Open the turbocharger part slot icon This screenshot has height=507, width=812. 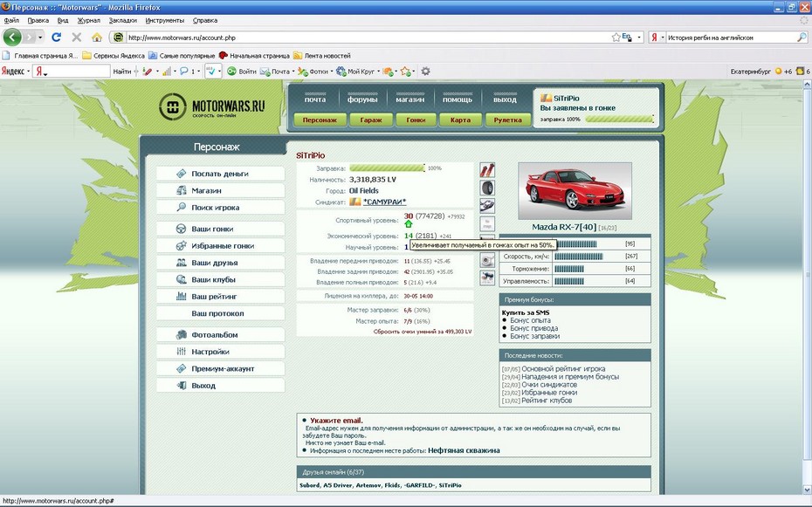[487, 260]
